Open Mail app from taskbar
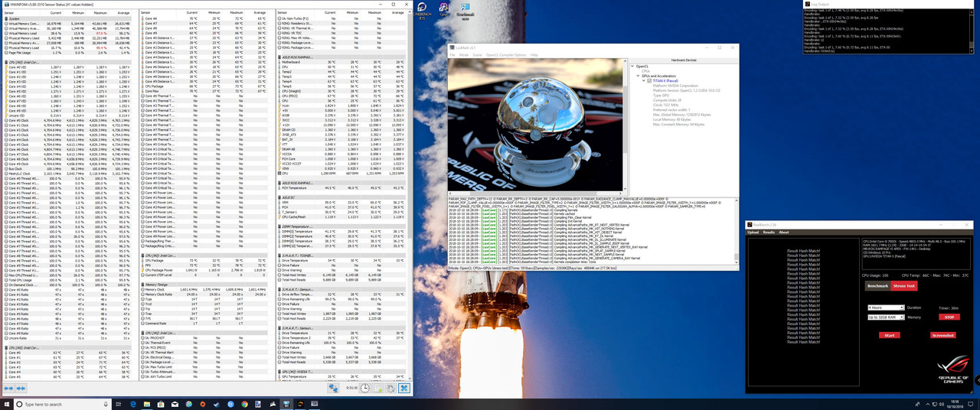The height and width of the screenshot is (410, 980). (x=175, y=404)
